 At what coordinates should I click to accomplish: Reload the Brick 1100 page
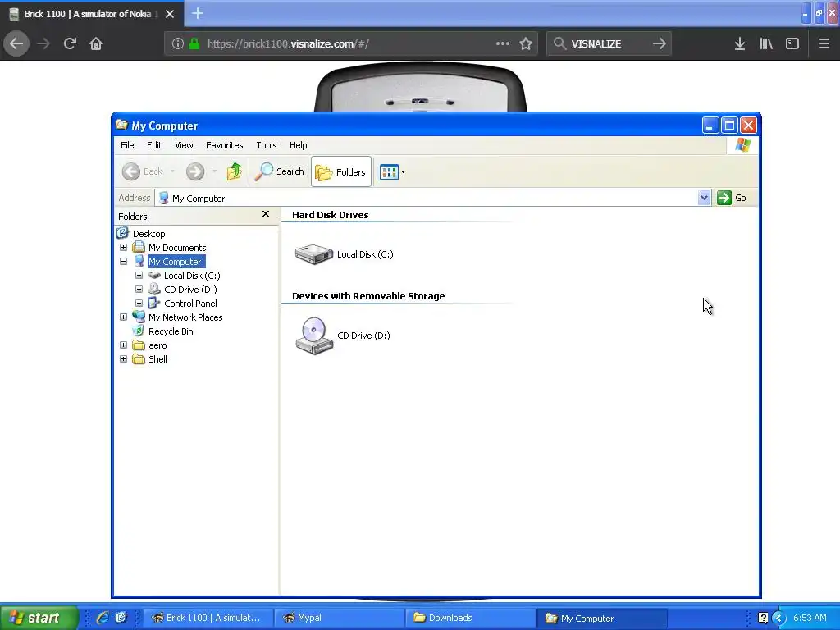pos(70,43)
